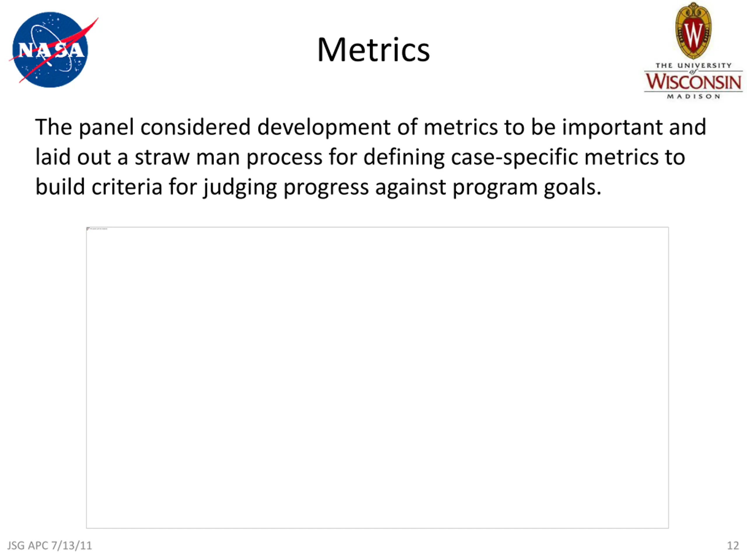Click "THE UNIVERSITY" text above Wisconsin
This screenshot has height=560, width=747.
click(x=693, y=66)
